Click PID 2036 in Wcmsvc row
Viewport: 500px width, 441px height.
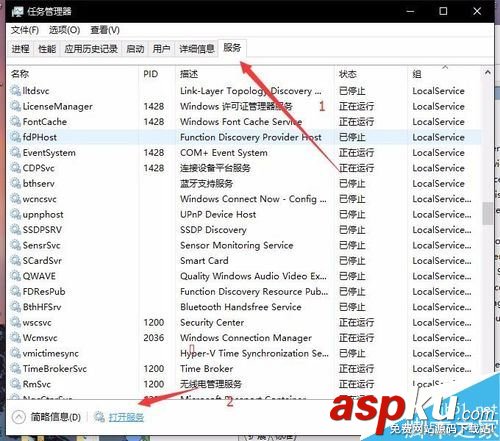click(154, 338)
